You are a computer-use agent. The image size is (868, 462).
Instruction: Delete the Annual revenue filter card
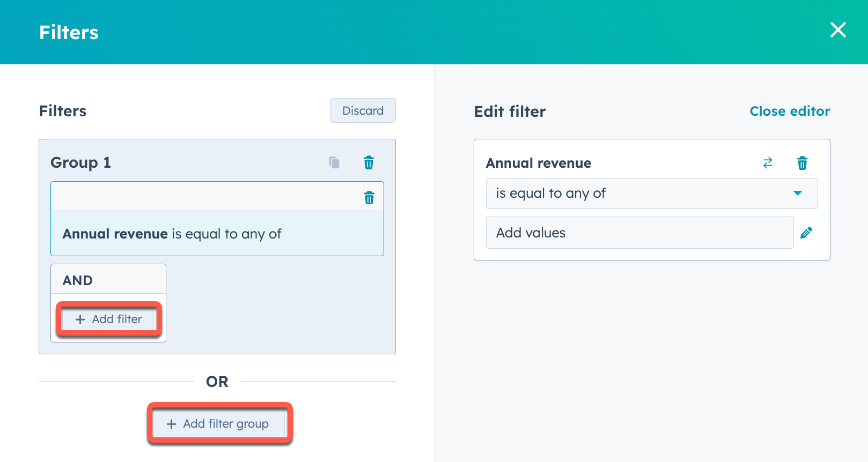click(369, 198)
